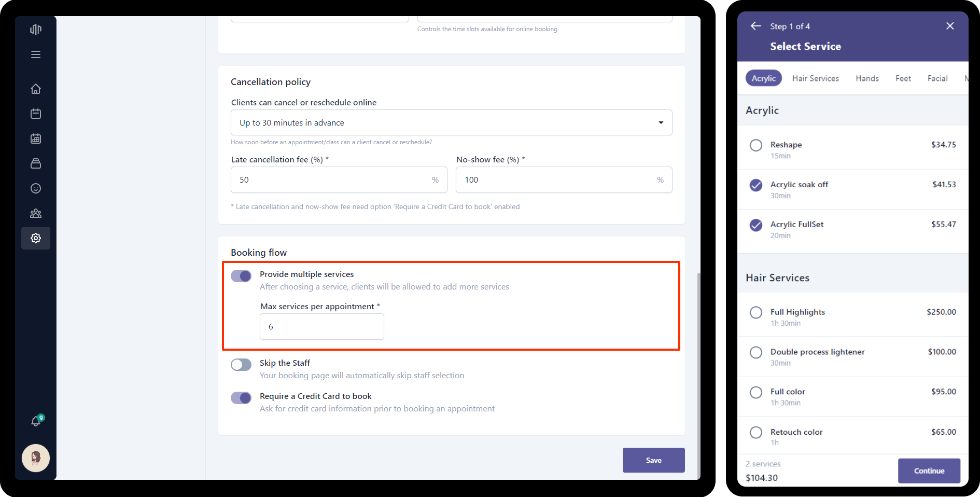Enable the Skip the Staff toggle
This screenshot has width=980, height=497.
(x=241, y=365)
